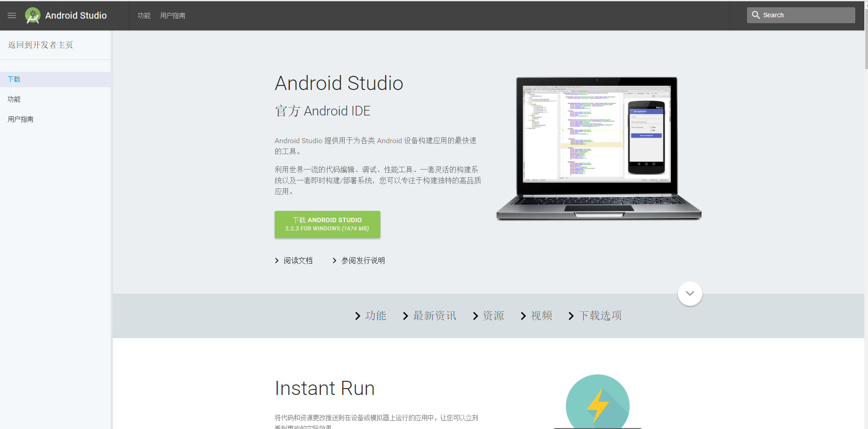Jump to the 最新资讯 section
868x429 pixels.
[434, 315]
